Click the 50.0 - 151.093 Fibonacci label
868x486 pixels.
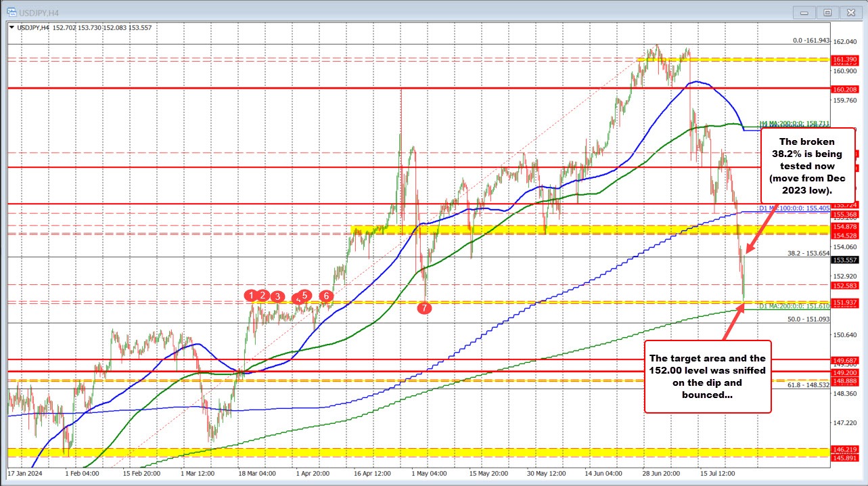point(809,319)
